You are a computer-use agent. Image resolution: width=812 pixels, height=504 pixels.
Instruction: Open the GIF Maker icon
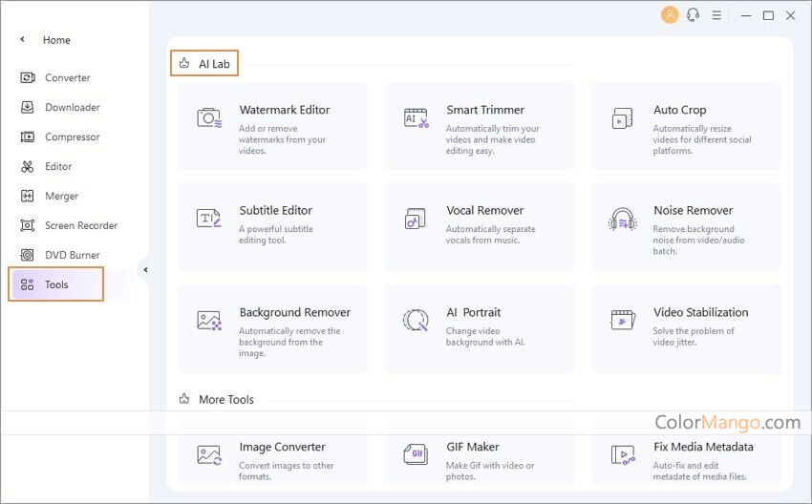(416, 454)
